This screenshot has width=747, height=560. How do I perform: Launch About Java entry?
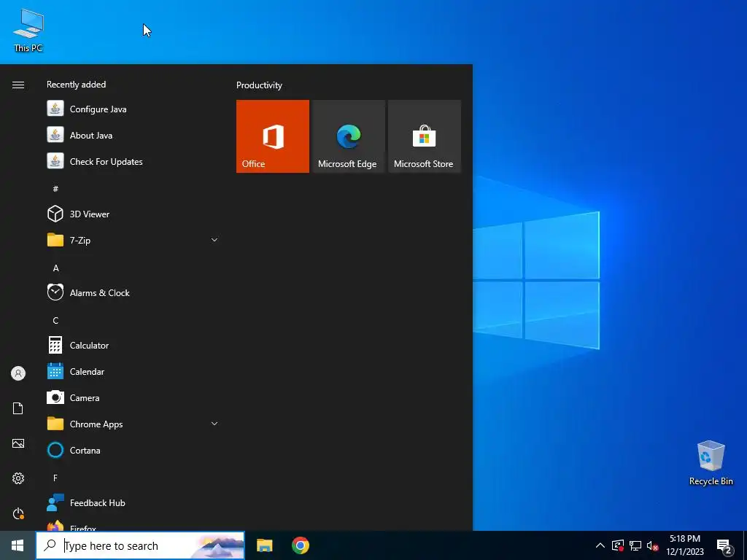133,135
